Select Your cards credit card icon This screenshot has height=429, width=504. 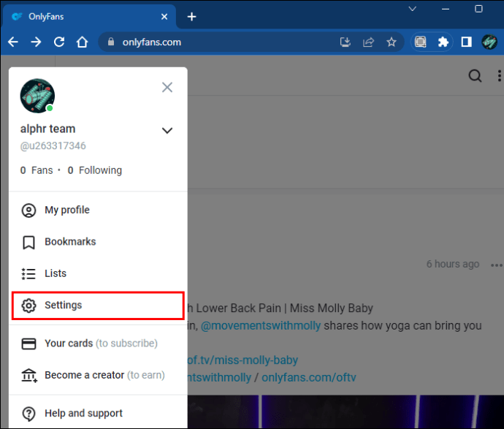(28, 343)
